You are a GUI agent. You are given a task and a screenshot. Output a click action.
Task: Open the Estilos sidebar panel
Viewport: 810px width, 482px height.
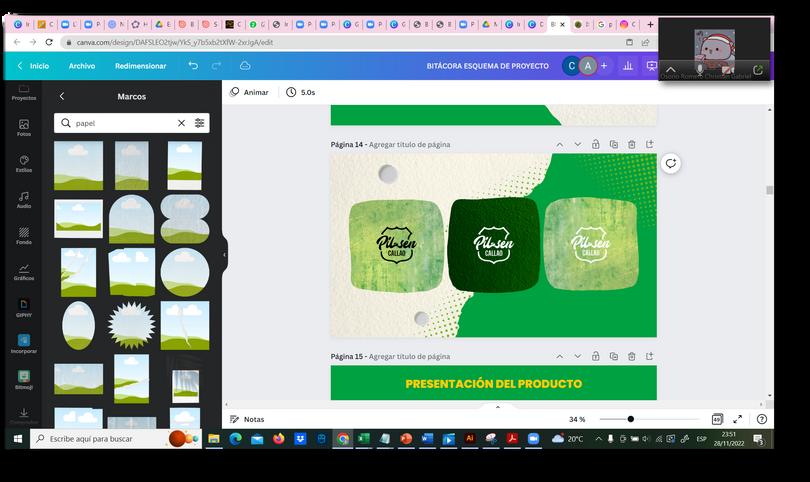(x=24, y=163)
